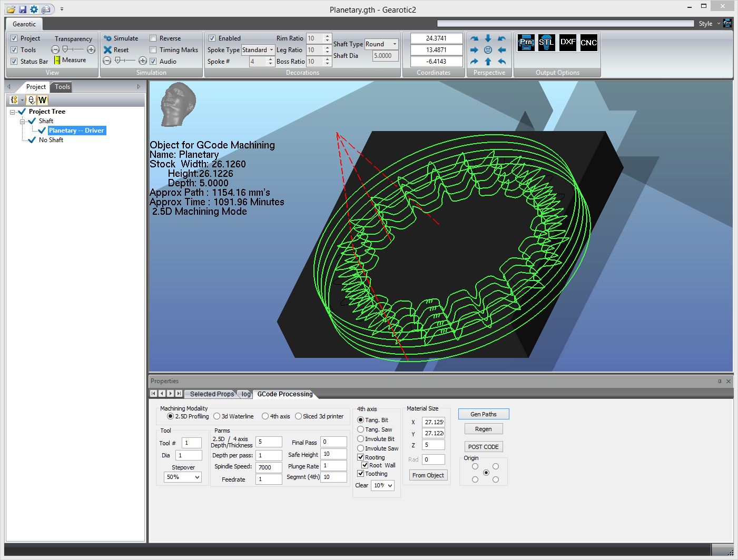
Task: Open the Selected Props tab
Action: click(211, 394)
